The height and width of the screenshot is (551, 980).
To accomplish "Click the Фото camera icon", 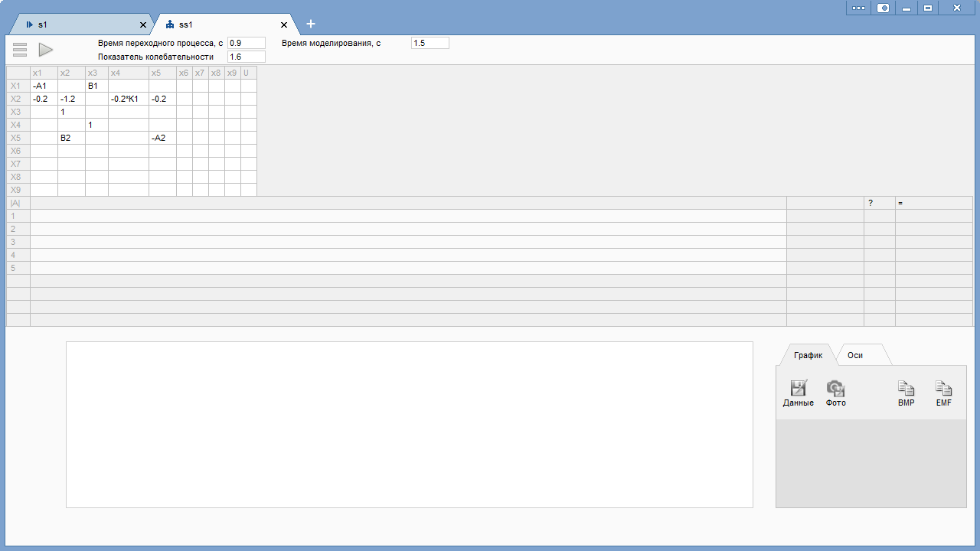I will point(835,393).
